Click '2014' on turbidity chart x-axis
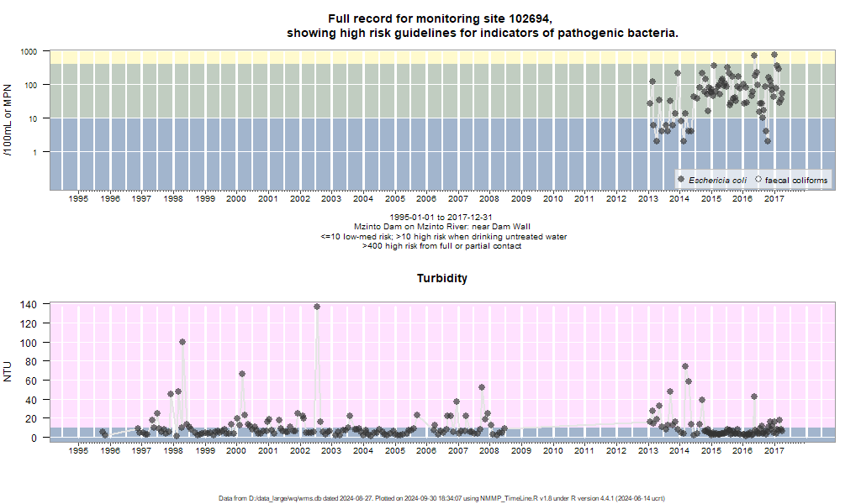This screenshot has width=861, height=504. point(679,450)
